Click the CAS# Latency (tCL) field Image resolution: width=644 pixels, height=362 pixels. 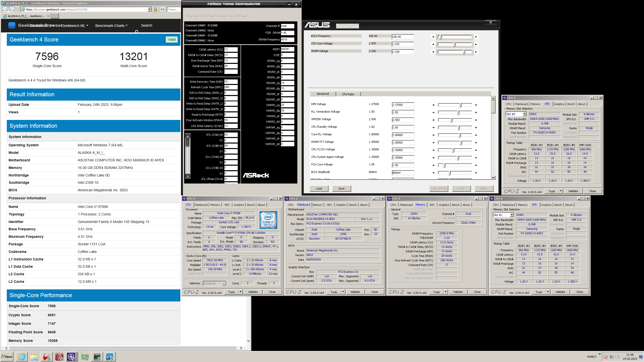231,50
